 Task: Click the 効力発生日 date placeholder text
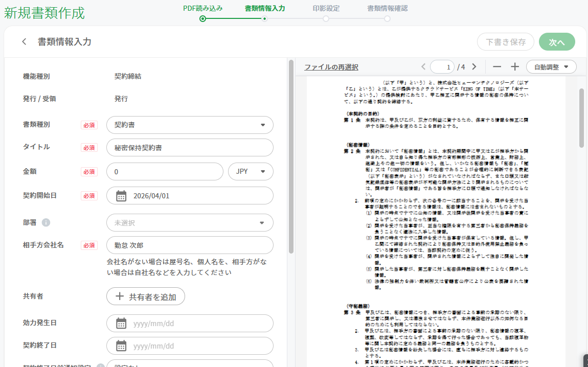154,323
